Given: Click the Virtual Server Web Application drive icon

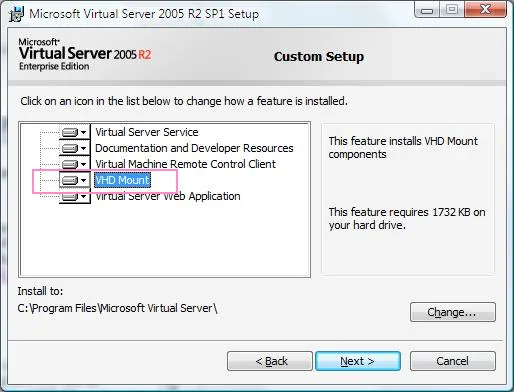Looking at the screenshot, I should click(70, 196).
